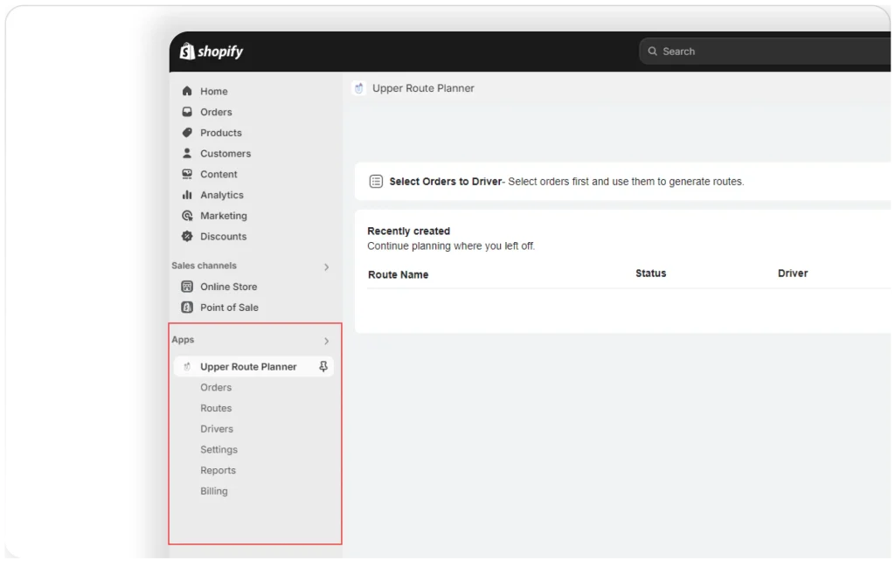Click 'Continue planning where you left off.' text

click(451, 246)
